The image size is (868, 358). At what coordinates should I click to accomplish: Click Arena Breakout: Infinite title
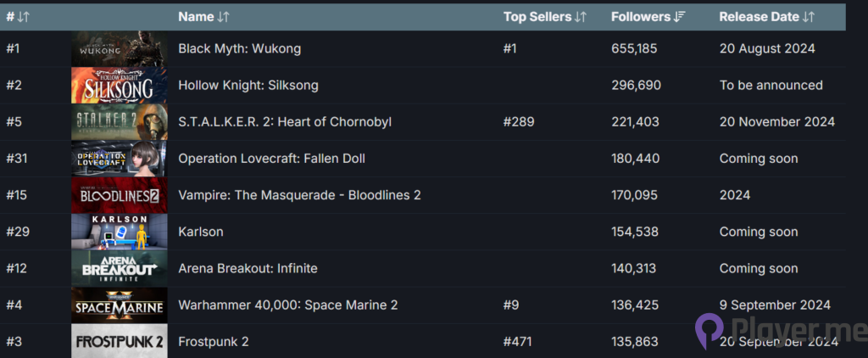[248, 268]
